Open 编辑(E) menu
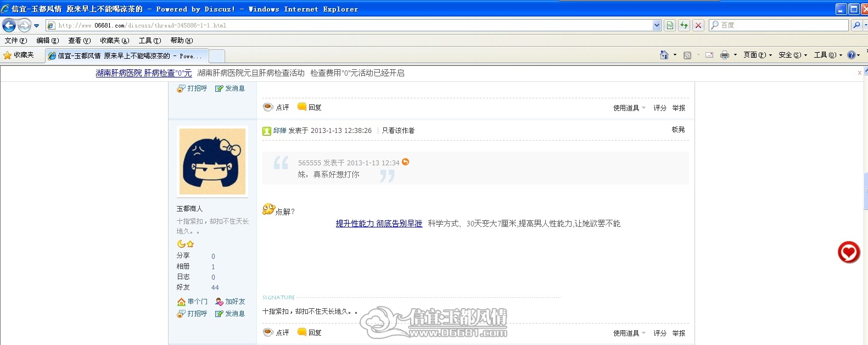868x345 pixels. point(47,41)
